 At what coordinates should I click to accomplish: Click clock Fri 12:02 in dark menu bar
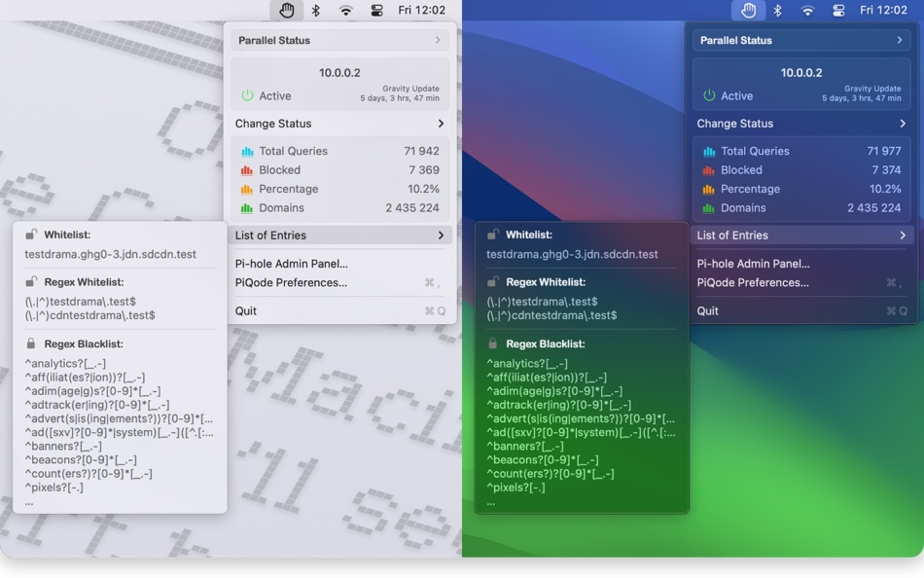(883, 10)
